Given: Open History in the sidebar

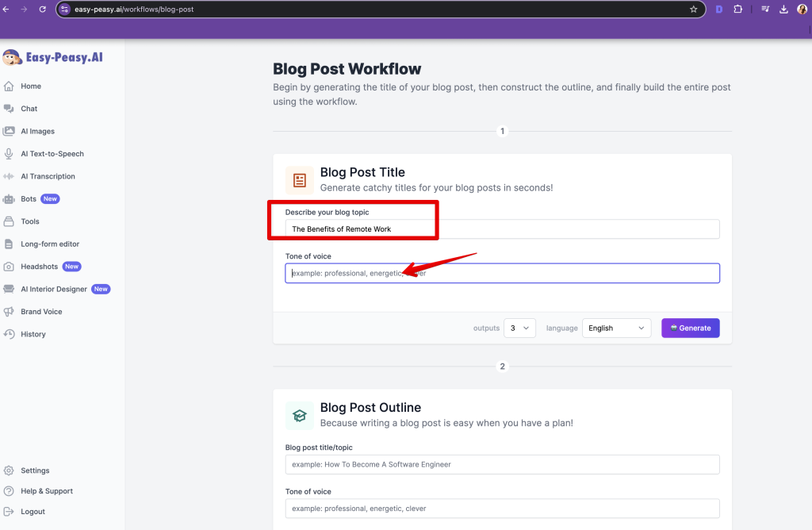Looking at the screenshot, I should click(33, 334).
